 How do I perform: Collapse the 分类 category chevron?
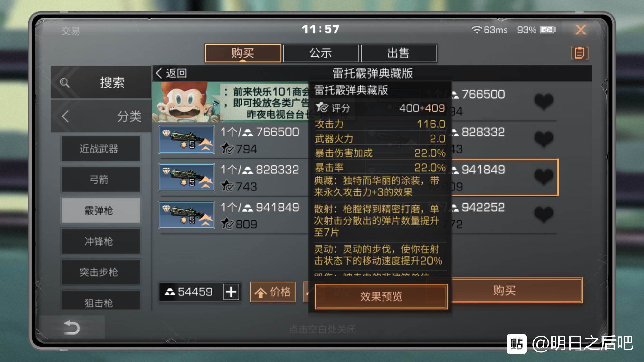point(65,116)
